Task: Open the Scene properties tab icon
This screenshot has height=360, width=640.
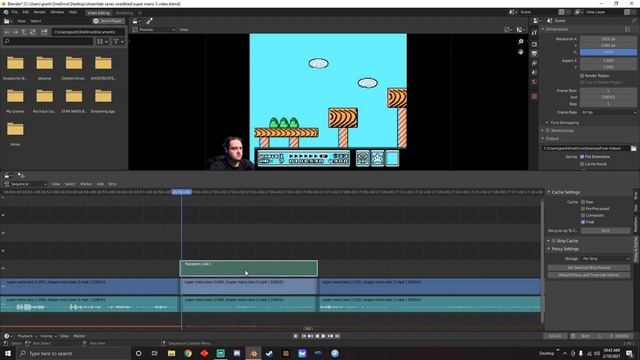Action: pos(534,72)
